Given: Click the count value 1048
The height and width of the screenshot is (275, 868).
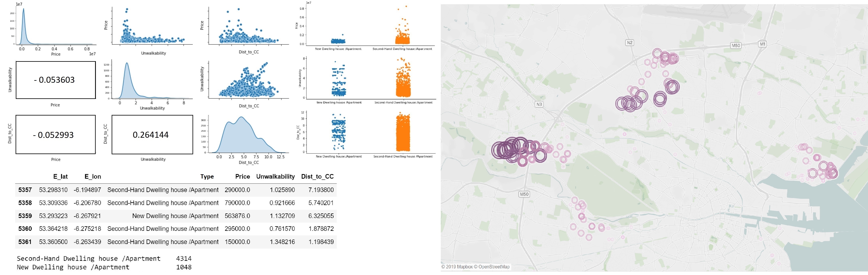Looking at the screenshot, I should 184,267.
